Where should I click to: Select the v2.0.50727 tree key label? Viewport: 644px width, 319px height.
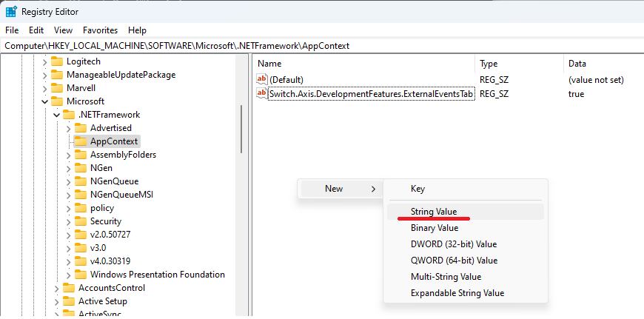(x=110, y=235)
